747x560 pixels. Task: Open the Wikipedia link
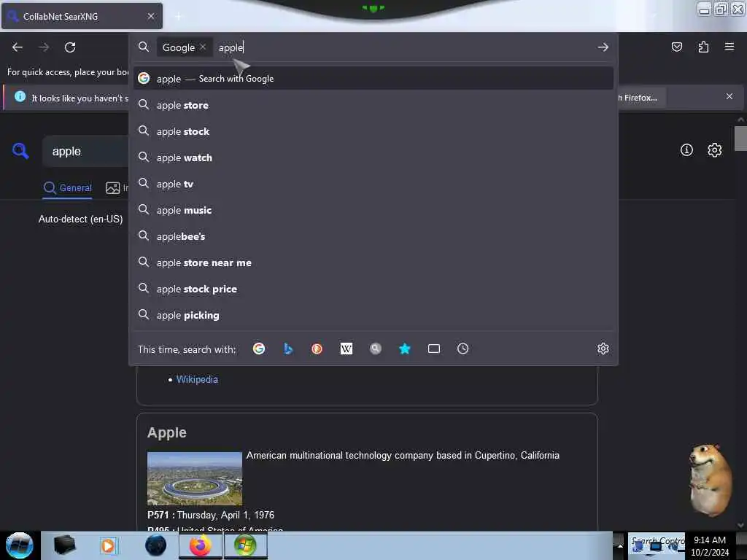pos(197,379)
